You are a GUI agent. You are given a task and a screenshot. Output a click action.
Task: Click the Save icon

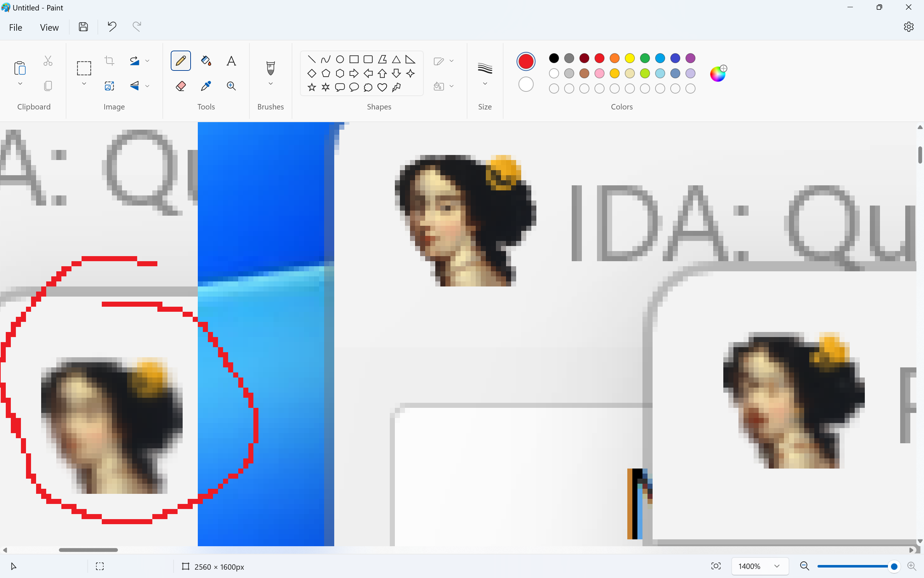83,27
